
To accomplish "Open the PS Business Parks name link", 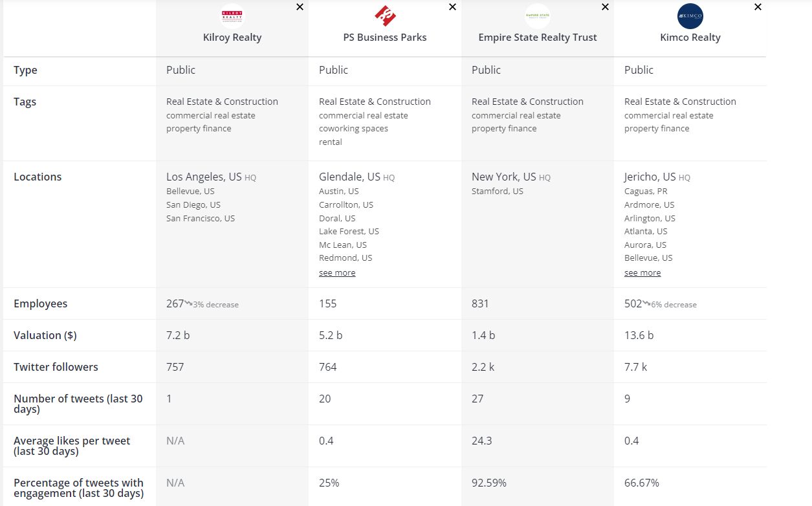I will pyautogui.click(x=385, y=38).
